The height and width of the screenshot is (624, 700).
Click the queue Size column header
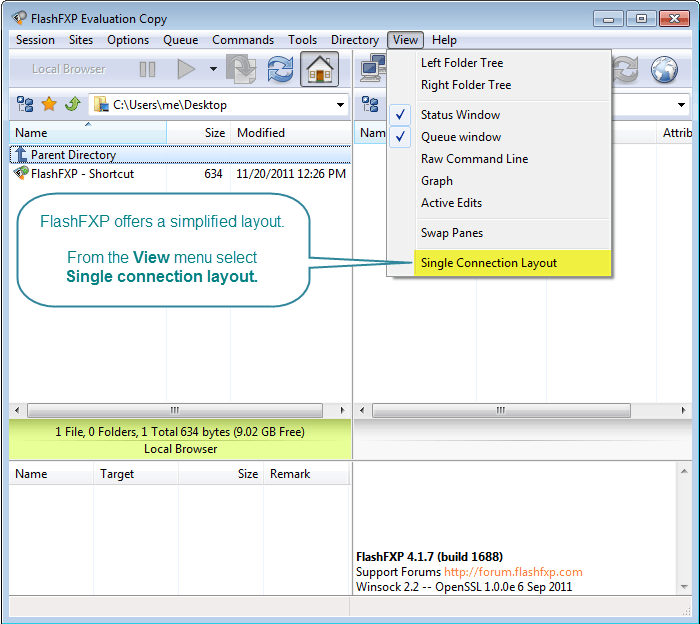tap(221, 474)
